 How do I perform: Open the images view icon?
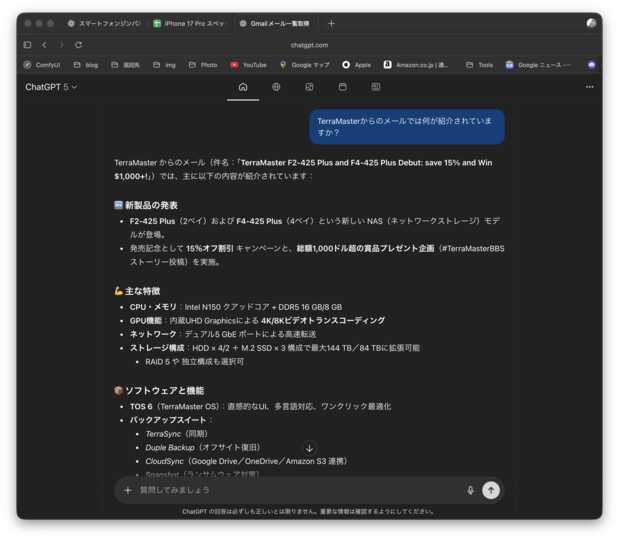309,87
